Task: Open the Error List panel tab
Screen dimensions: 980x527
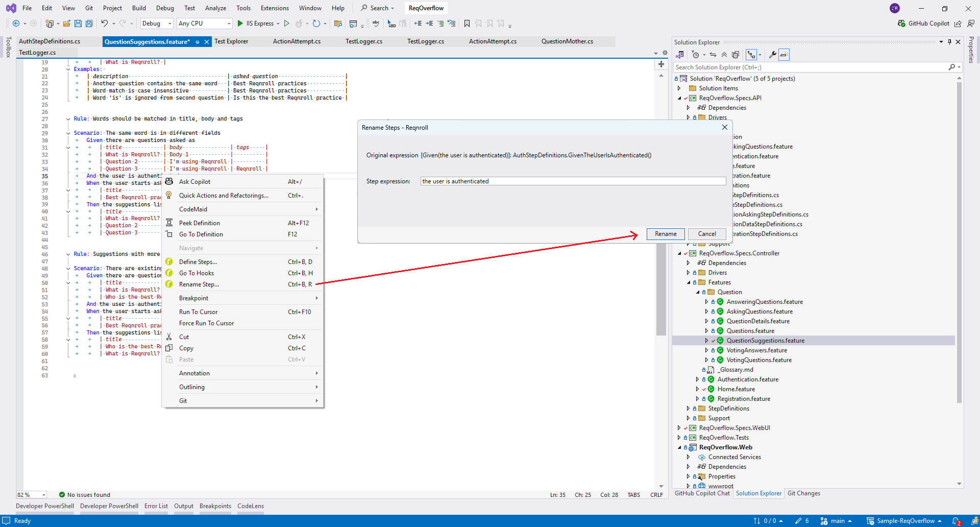Action: 156,506
